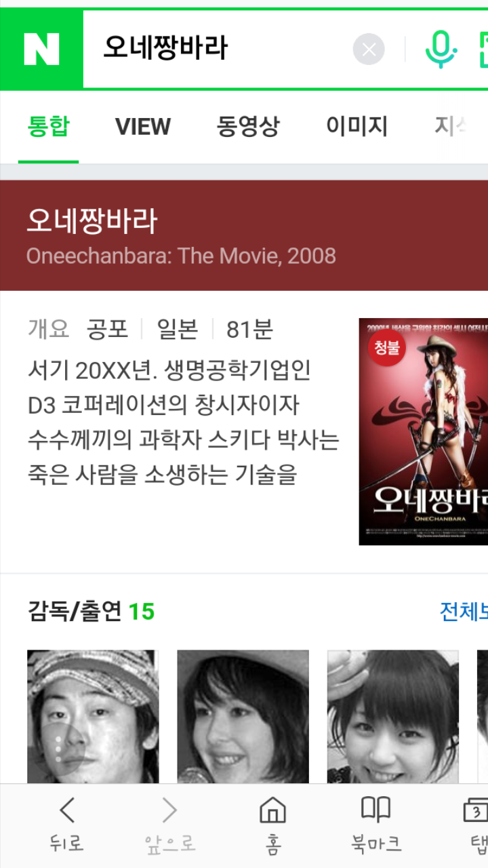Open the red movie poster thumbnail
Image resolution: width=488 pixels, height=868 pixels.
coord(424,431)
